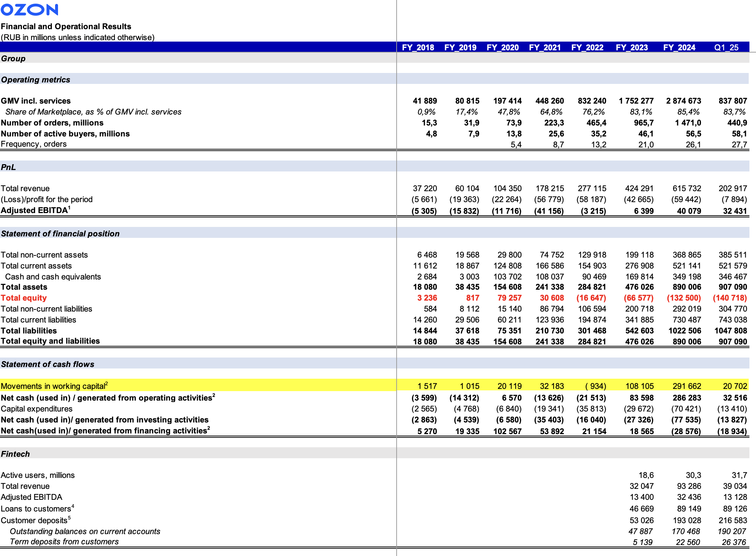Click Term deposits from customers label
756x556 pixels.
[64, 541]
